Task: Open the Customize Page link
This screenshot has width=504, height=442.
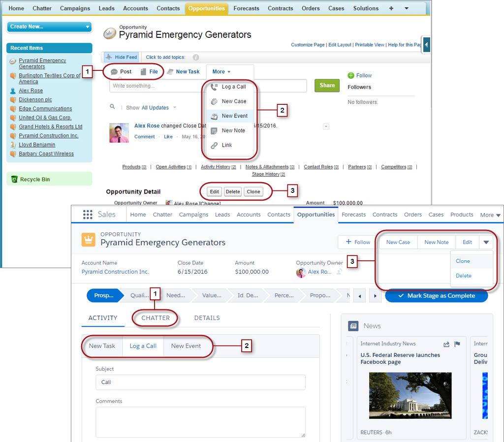Action: pos(308,45)
